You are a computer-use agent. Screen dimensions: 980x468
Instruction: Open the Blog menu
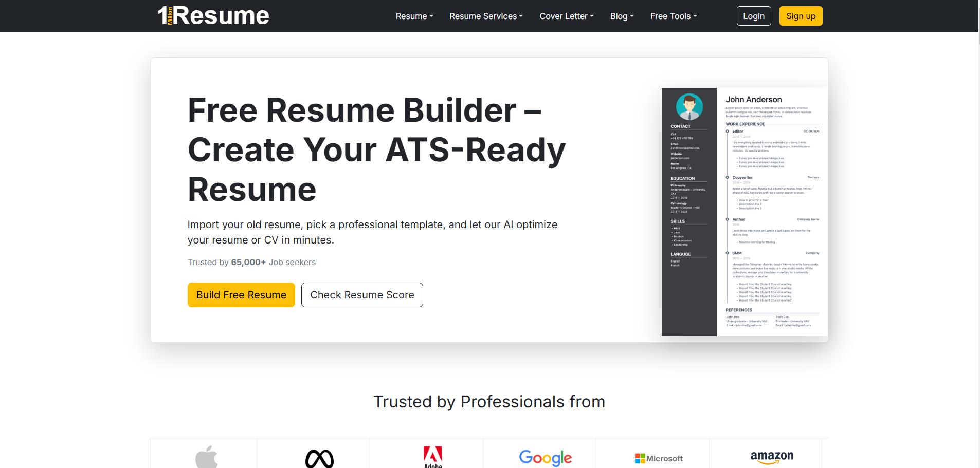pos(621,16)
